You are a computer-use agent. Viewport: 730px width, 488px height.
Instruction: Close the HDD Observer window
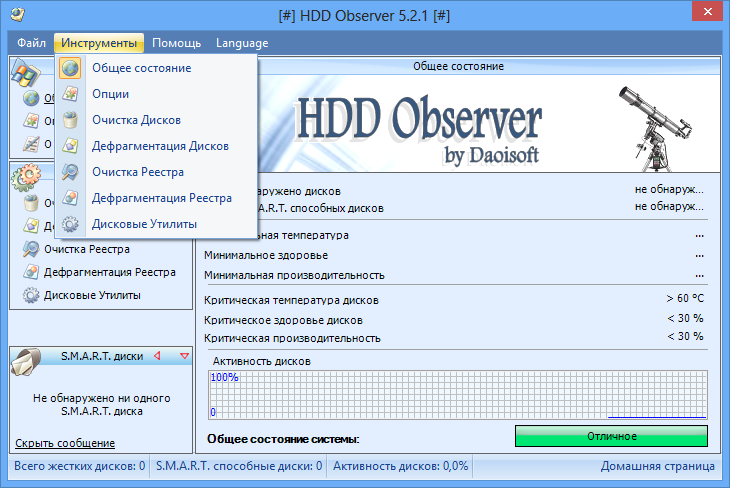point(707,12)
